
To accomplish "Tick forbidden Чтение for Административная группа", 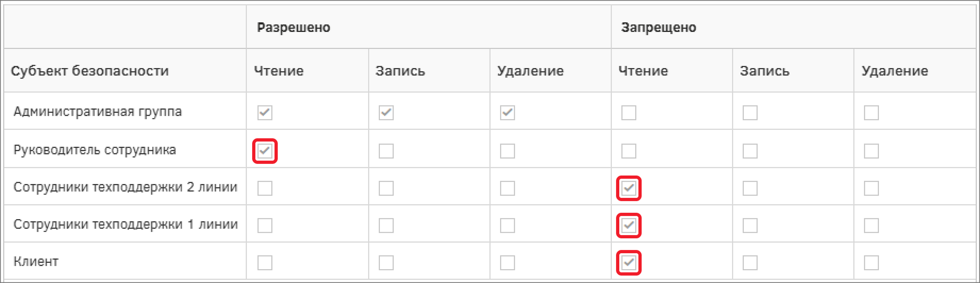I will coord(629,113).
